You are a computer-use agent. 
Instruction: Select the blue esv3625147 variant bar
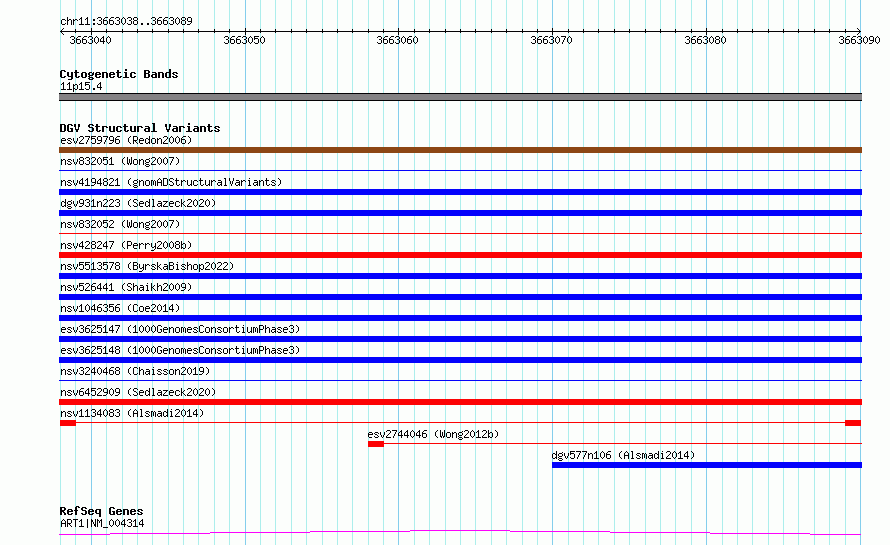[460, 339]
